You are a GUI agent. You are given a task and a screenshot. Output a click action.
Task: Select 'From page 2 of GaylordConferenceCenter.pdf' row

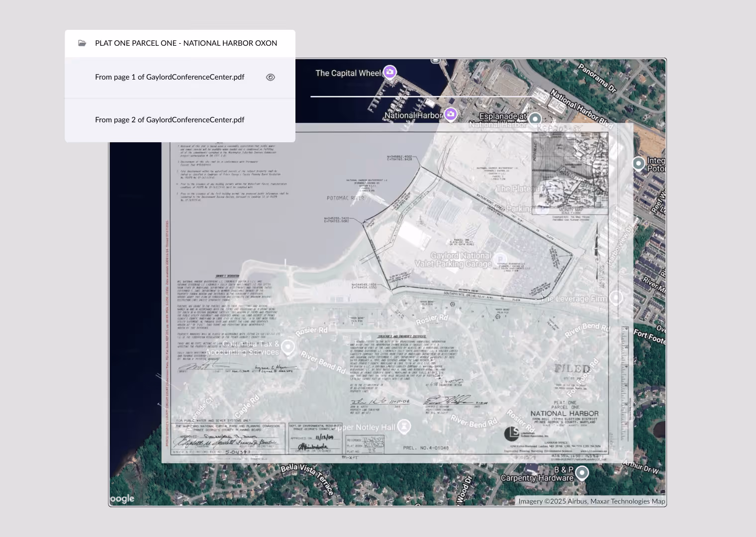point(180,120)
